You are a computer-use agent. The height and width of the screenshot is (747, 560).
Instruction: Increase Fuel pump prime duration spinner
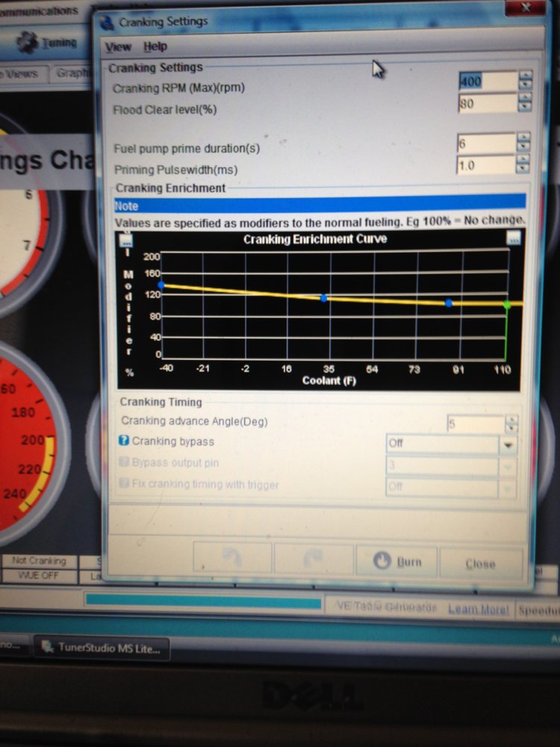coord(523,137)
